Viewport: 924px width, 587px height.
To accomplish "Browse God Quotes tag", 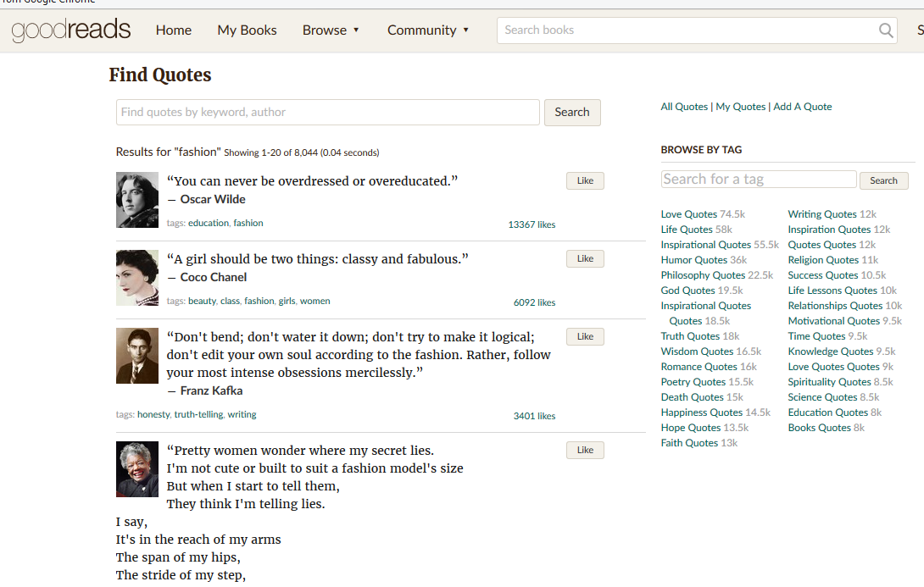I will click(x=687, y=291).
